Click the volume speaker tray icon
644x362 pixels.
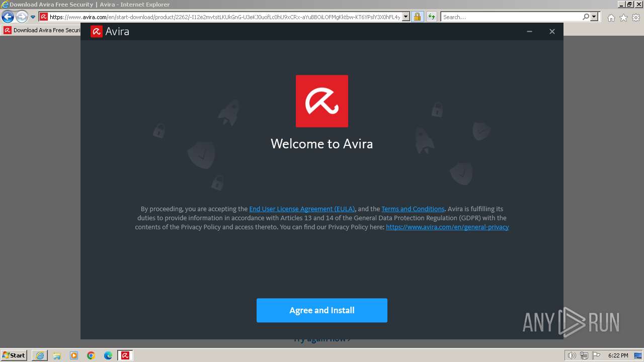pyautogui.click(x=572, y=355)
